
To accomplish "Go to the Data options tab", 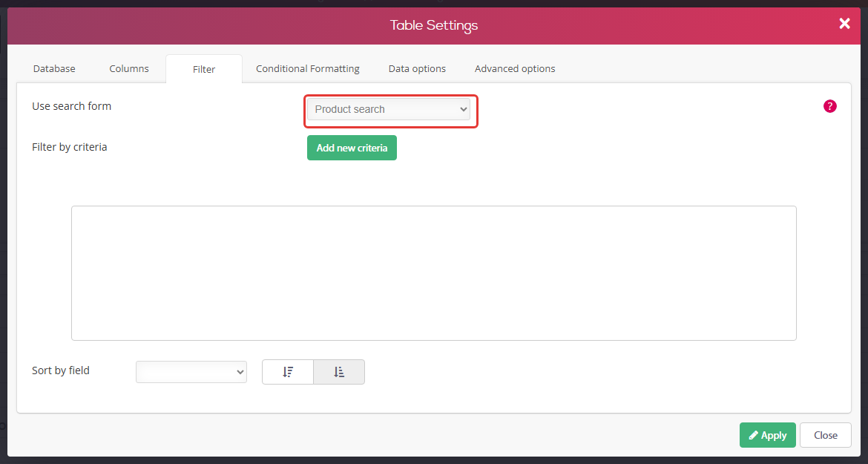I will pyautogui.click(x=417, y=68).
